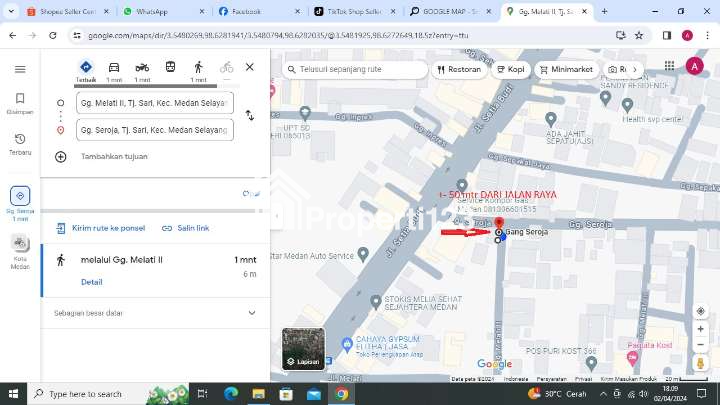
Task: Open Google account avatar on map
Action: (x=694, y=67)
